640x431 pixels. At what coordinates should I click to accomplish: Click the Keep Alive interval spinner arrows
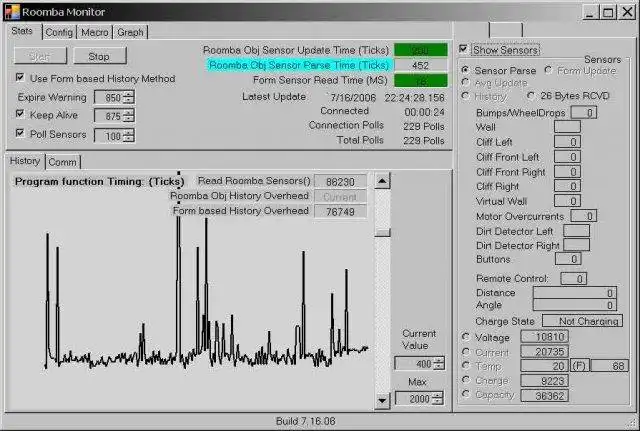tap(129, 116)
